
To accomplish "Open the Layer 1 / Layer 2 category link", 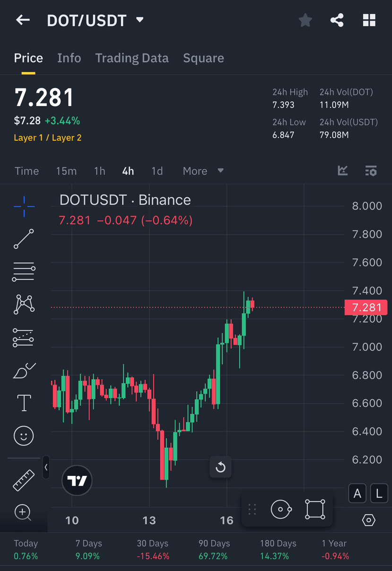I will pos(48,138).
